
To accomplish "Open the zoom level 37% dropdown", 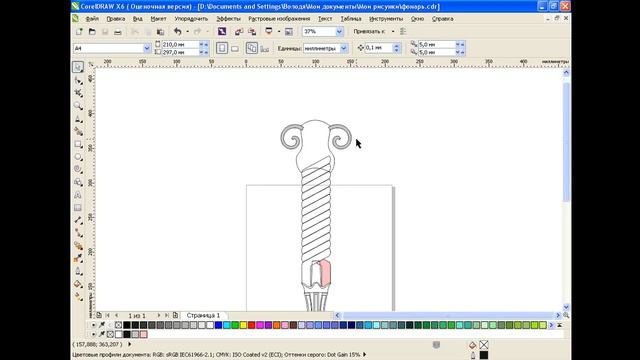I will click(x=339, y=31).
